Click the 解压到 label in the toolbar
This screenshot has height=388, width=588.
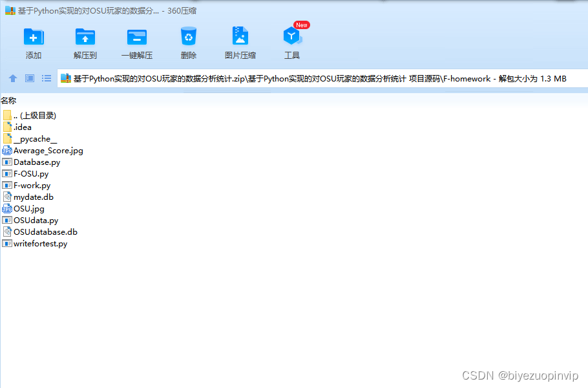coord(85,56)
